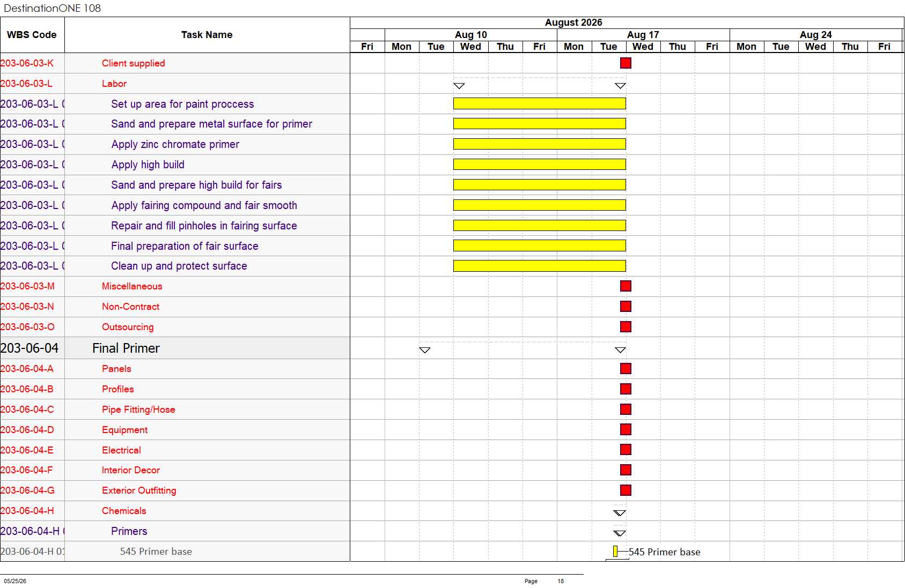The height and width of the screenshot is (588, 905).
Task: Select the Chemicals task name
Action: click(124, 511)
